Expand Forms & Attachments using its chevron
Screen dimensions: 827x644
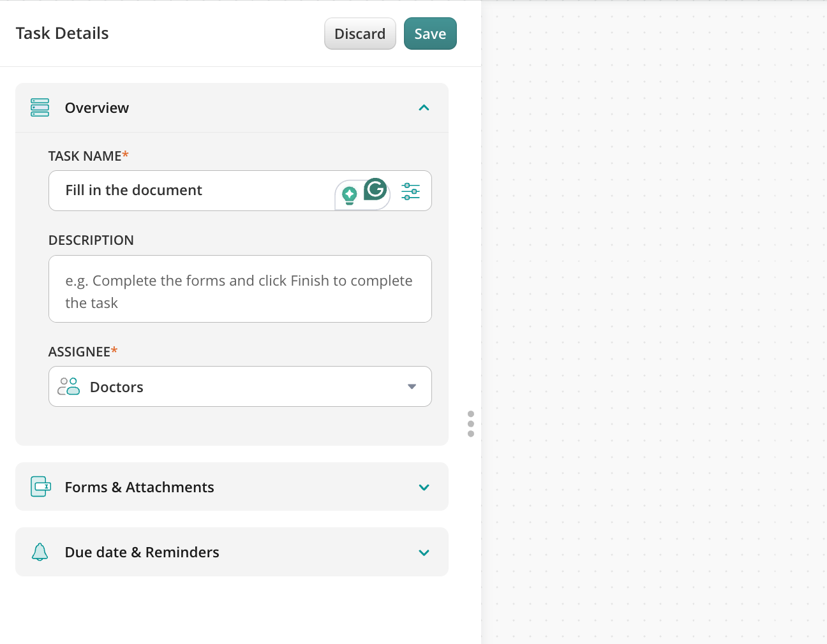click(424, 488)
